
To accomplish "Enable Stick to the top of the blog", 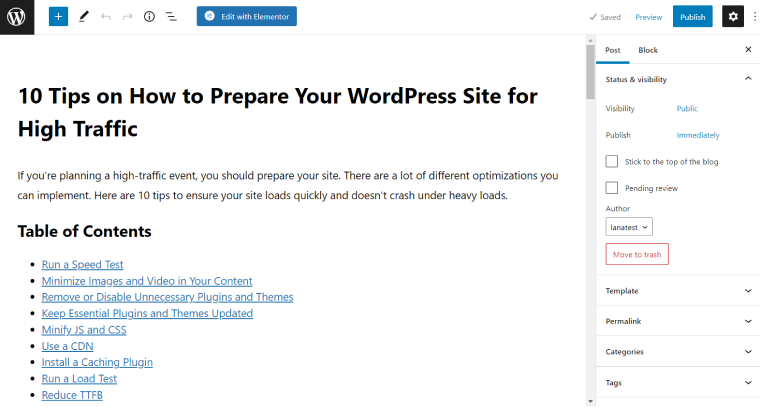I will (612, 161).
